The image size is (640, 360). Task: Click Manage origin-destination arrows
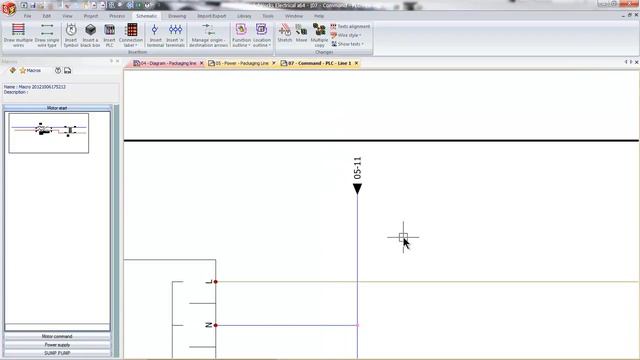(209, 35)
